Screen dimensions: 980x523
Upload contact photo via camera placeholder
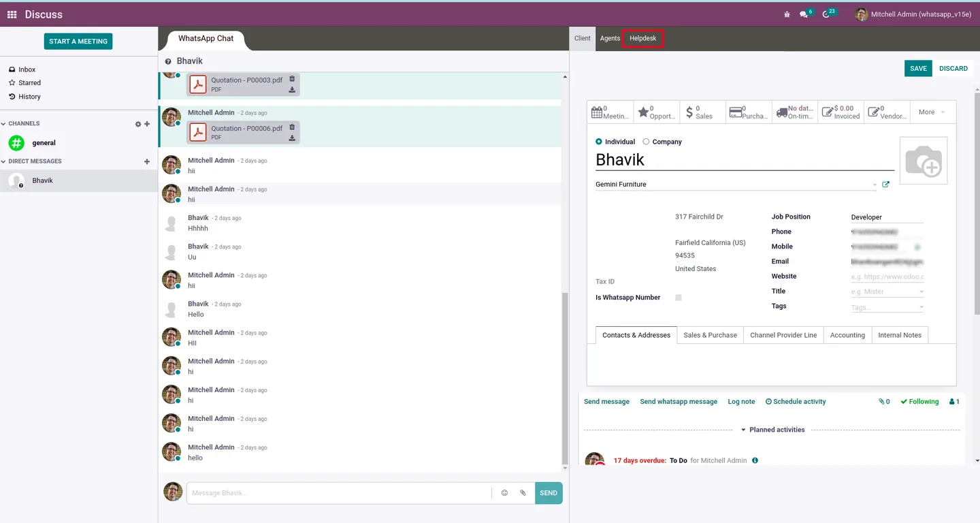924,161
